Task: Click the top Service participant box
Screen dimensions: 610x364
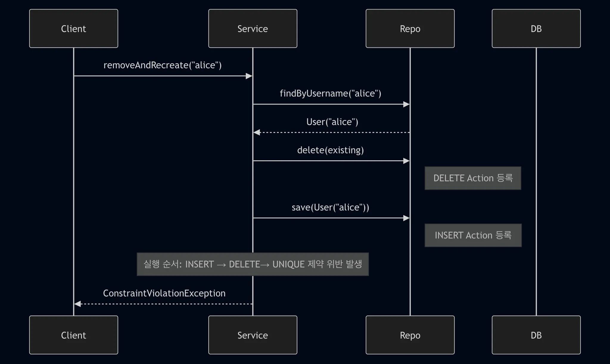Action: (253, 29)
